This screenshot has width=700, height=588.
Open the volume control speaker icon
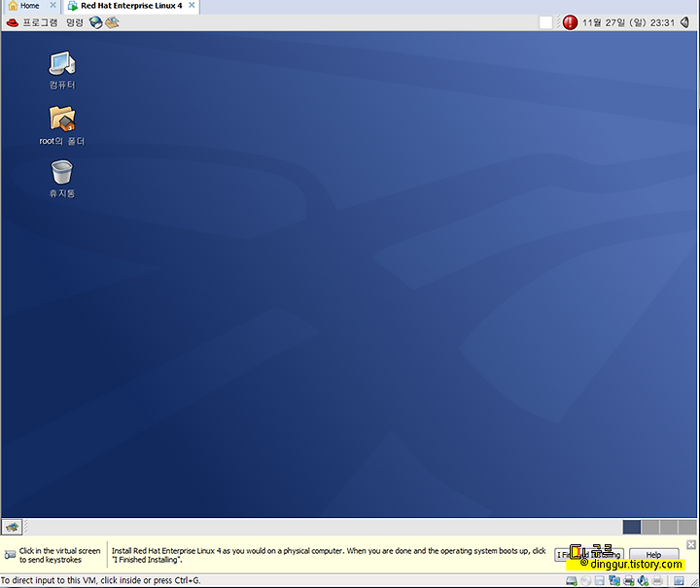click(x=684, y=22)
